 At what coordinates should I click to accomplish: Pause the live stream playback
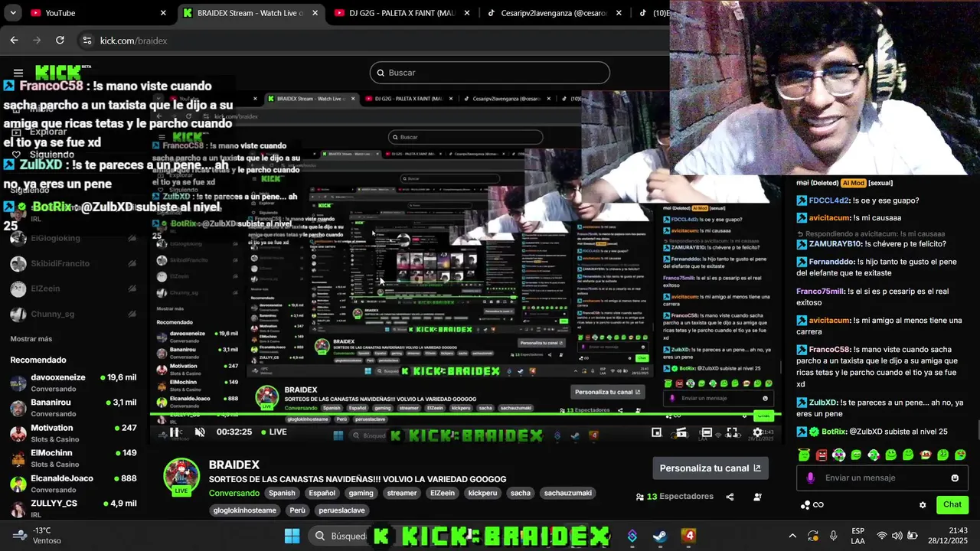175,432
